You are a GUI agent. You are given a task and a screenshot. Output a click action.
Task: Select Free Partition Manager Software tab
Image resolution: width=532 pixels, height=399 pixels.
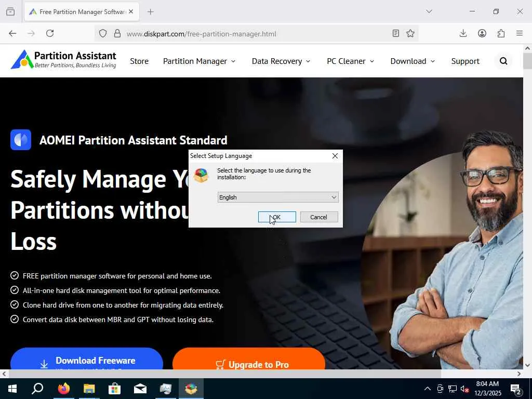82,12
